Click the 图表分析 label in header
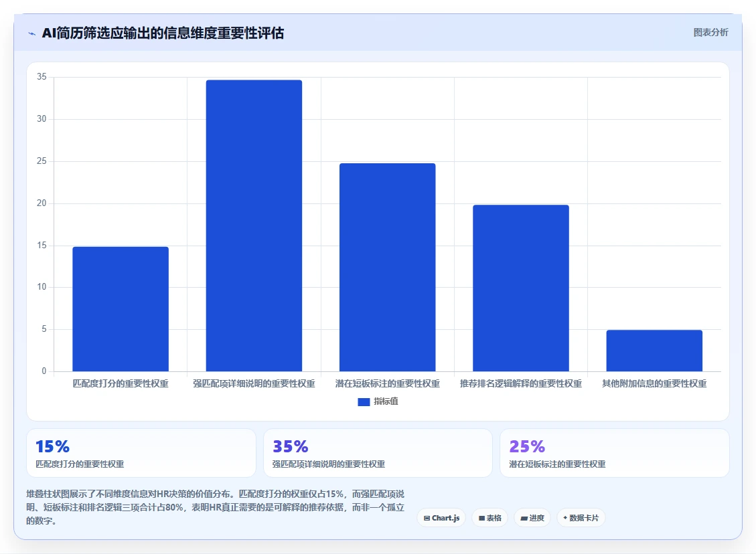 (710, 32)
